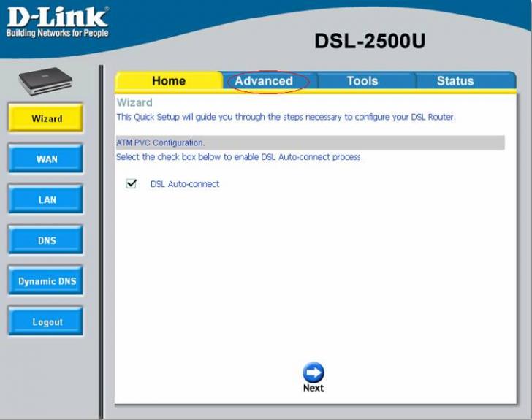This screenshot has width=532, height=420.
Task: Click the Wizard page heading
Action: click(134, 102)
